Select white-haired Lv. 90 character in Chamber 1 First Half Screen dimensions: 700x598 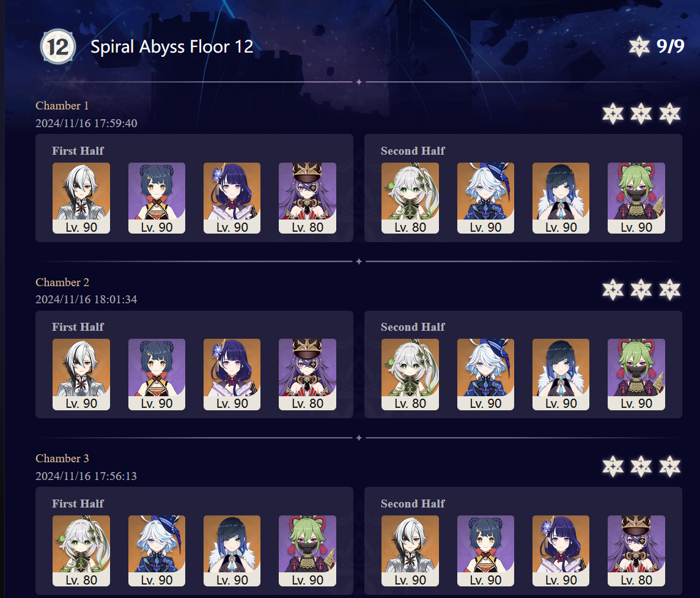coord(81,198)
